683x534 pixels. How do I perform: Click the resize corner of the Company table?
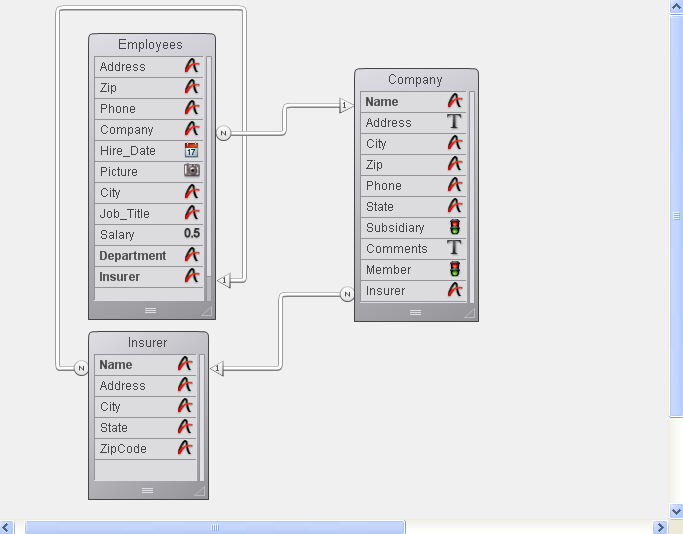[x=469, y=313]
